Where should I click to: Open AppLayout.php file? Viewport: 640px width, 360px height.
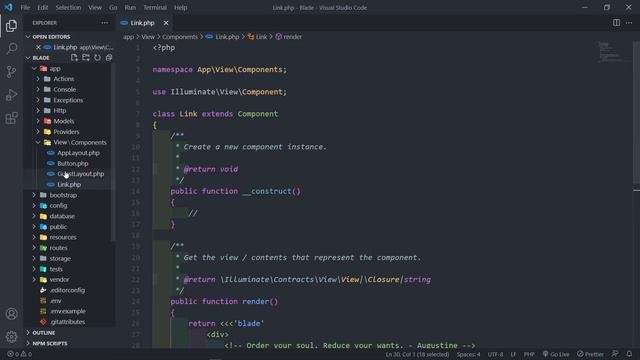[x=78, y=153]
